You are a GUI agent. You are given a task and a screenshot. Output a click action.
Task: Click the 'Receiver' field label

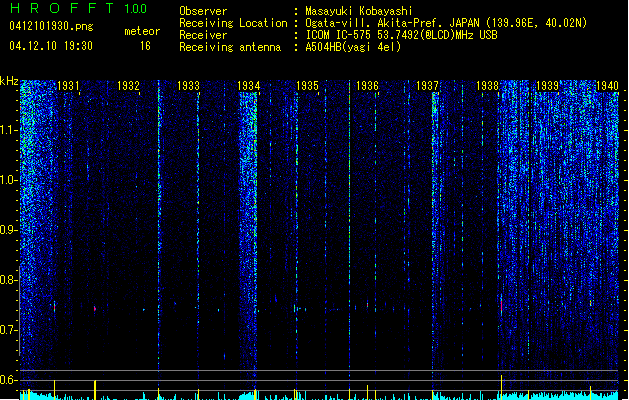tap(203, 35)
